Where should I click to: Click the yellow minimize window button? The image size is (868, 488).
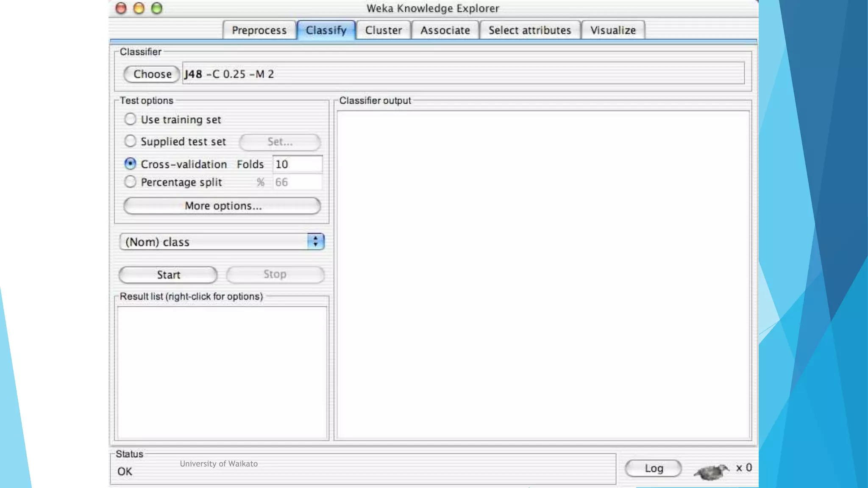pyautogui.click(x=139, y=8)
